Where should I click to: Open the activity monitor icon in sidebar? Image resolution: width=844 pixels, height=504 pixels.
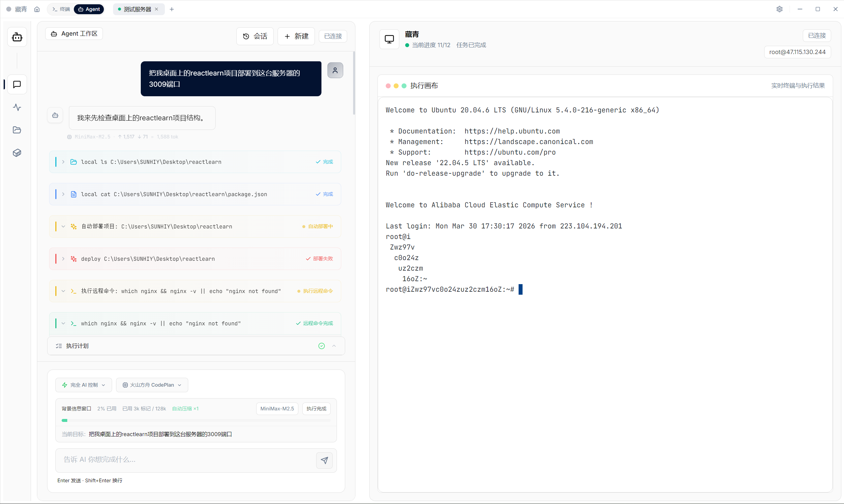(x=17, y=107)
